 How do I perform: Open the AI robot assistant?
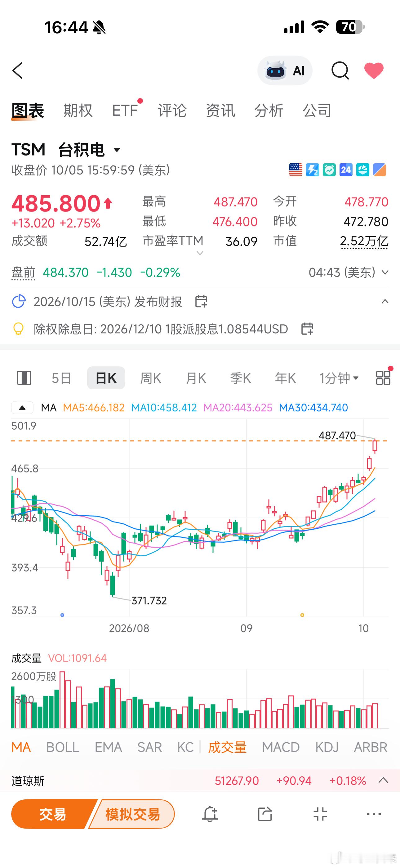[x=285, y=70]
